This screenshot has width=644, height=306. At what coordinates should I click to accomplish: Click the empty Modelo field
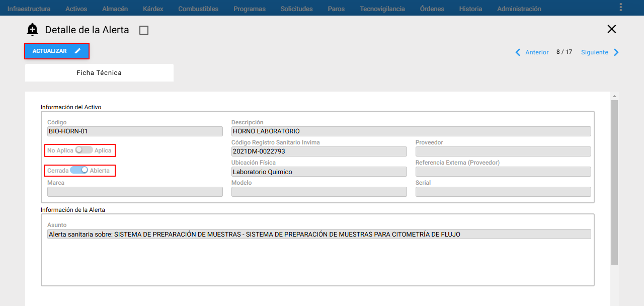(319, 192)
